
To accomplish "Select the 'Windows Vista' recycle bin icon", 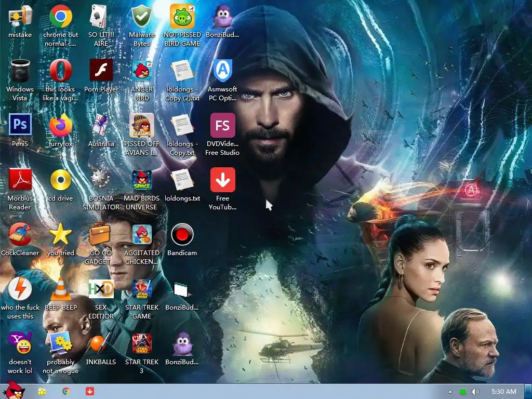I will click(x=20, y=71).
